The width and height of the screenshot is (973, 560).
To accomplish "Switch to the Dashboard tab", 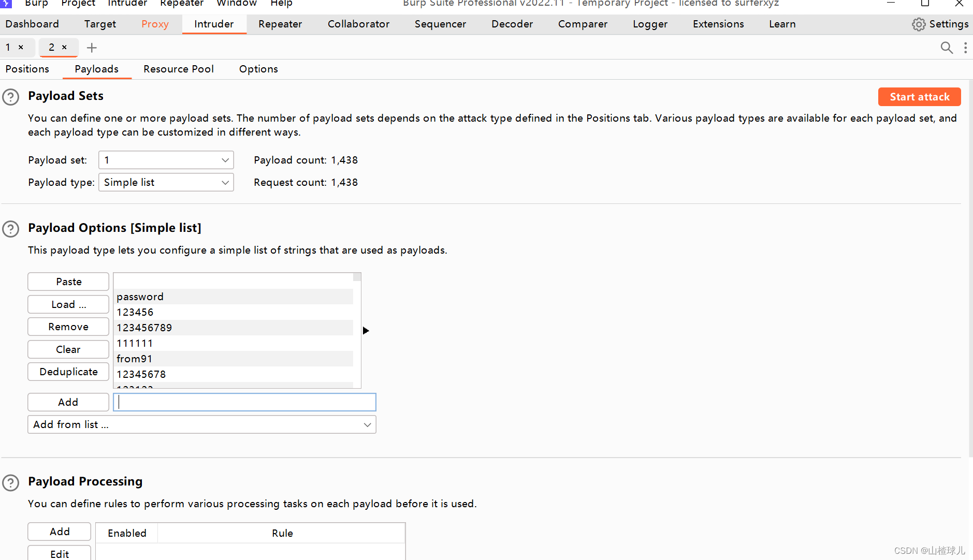I will [x=32, y=24].
